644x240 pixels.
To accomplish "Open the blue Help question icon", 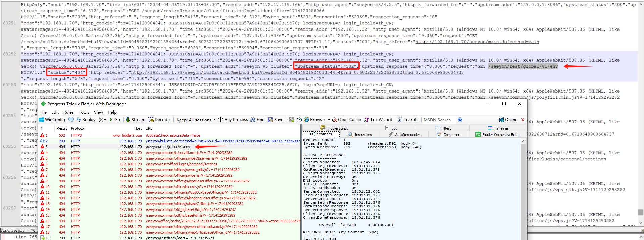I will [x=460, y=120].
